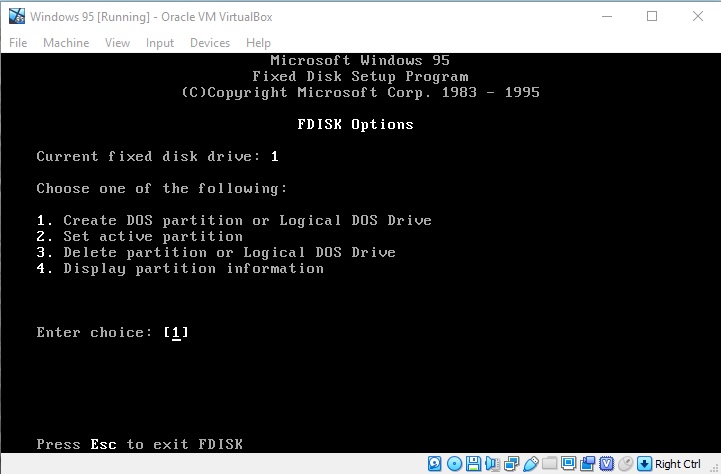The width and height of the screenshot is (721, 474).
Task: Click the virtualization CPU chip icon
Action: (x=607, y=463)
